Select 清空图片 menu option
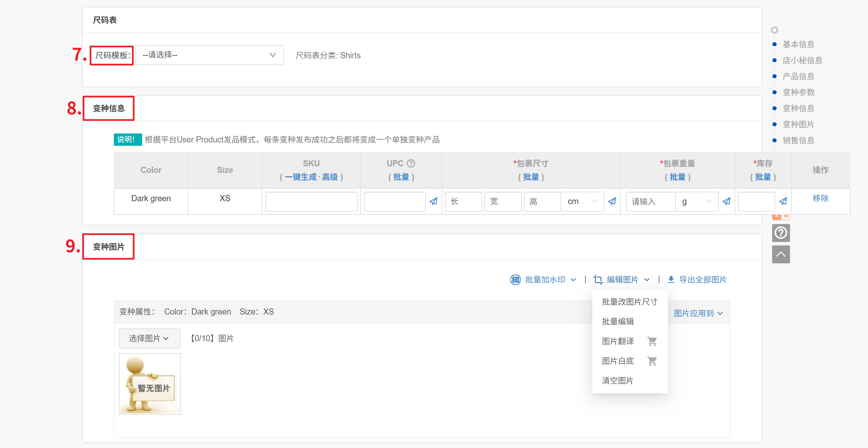868x448 pixels. tap(617, 381)
